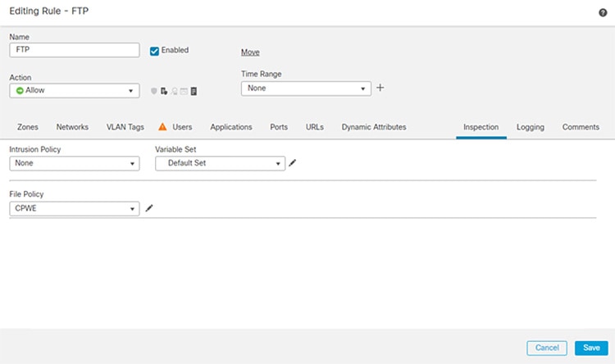Click the YouTube EDU window icon
This screenshot has width=615, height=364.
pos(184,91)
